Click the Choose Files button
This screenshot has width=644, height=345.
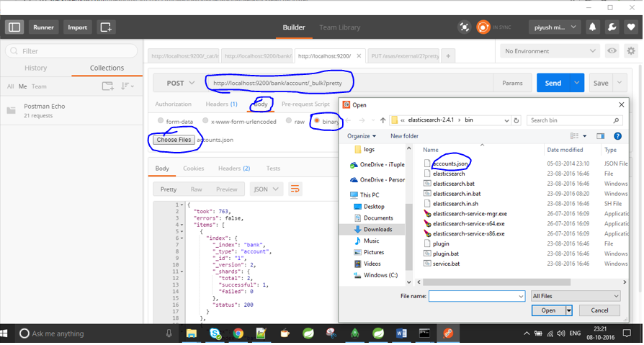tap(174, 140)
